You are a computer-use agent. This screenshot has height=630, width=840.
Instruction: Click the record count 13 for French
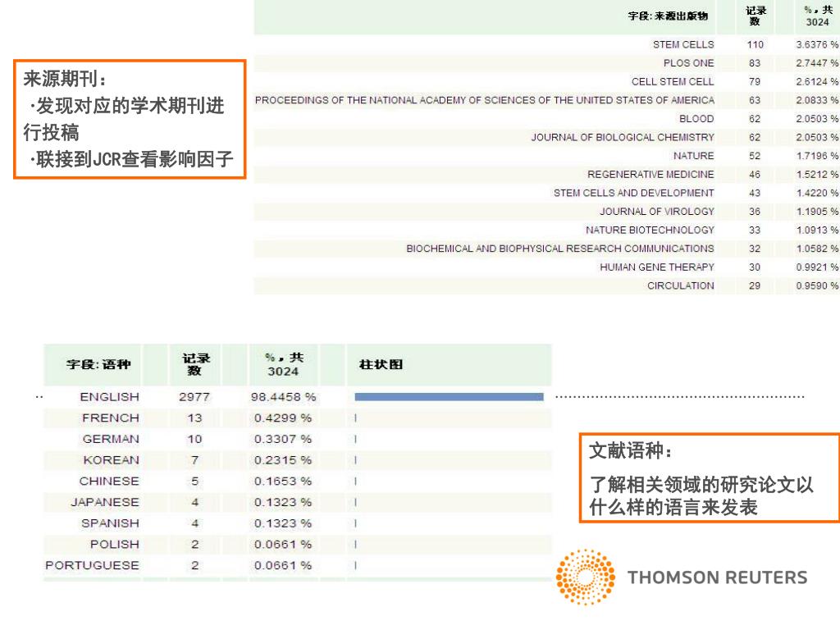[x=194, y=418]
